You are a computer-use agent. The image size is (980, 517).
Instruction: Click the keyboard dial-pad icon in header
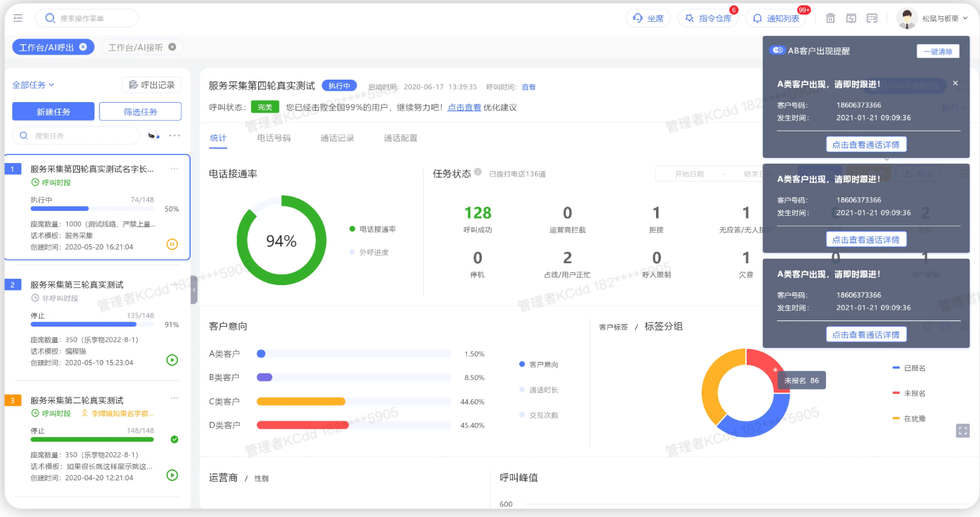872,18
